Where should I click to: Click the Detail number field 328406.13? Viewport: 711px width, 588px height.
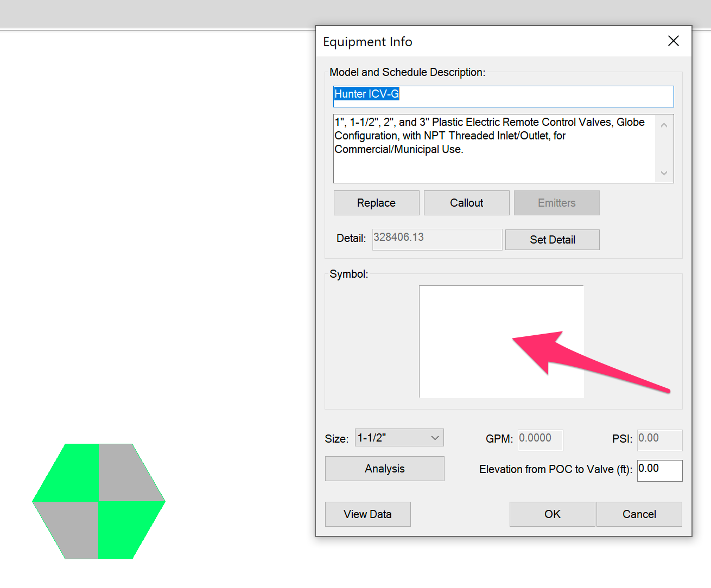(437, 239)
